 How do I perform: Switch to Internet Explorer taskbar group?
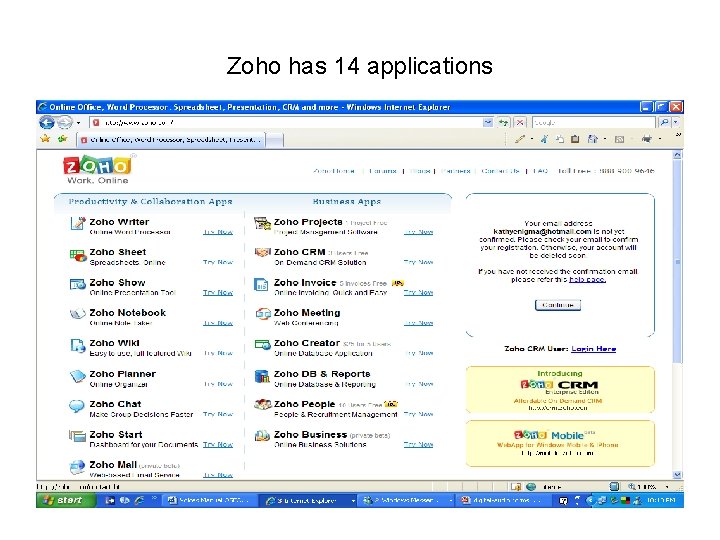click(310, 501)
